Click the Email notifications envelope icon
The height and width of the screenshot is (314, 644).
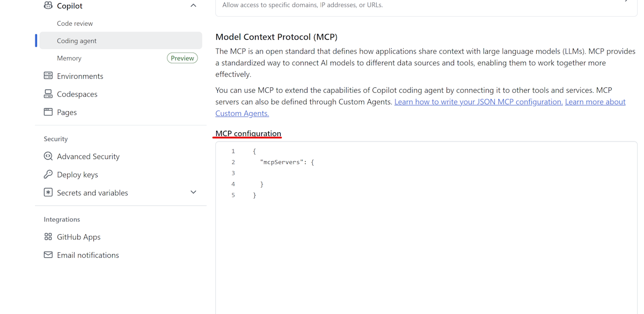(x=48, y=255)
